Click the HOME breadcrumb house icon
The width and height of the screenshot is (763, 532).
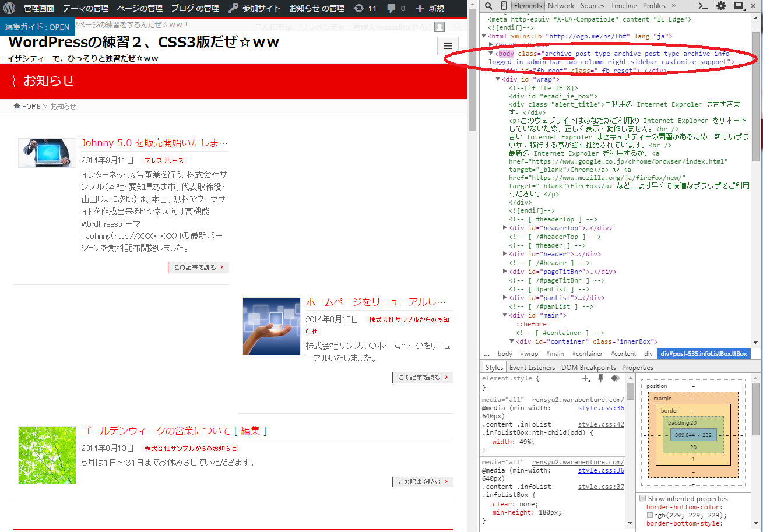(x=17, y=106)
